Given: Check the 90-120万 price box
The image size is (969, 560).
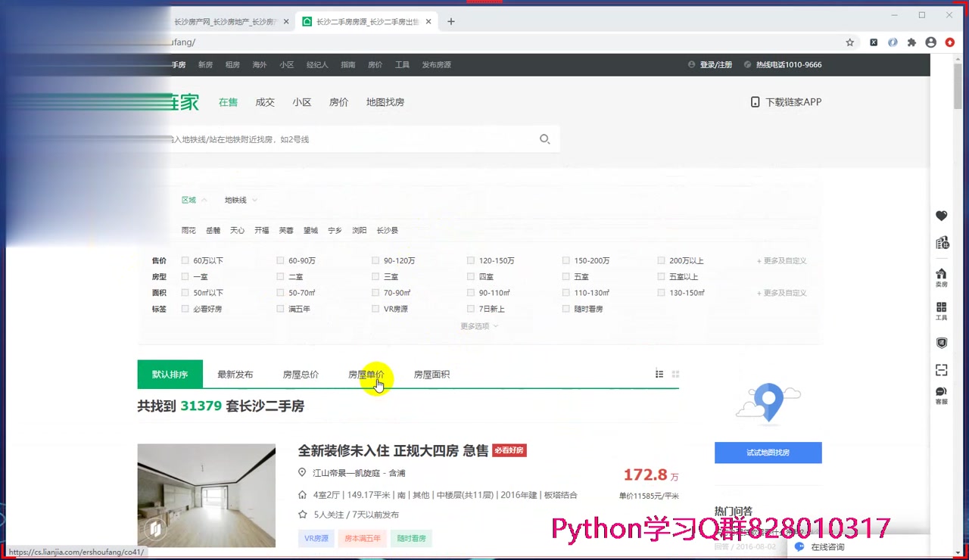Looking at the screenshot, I should pos(375,260).
